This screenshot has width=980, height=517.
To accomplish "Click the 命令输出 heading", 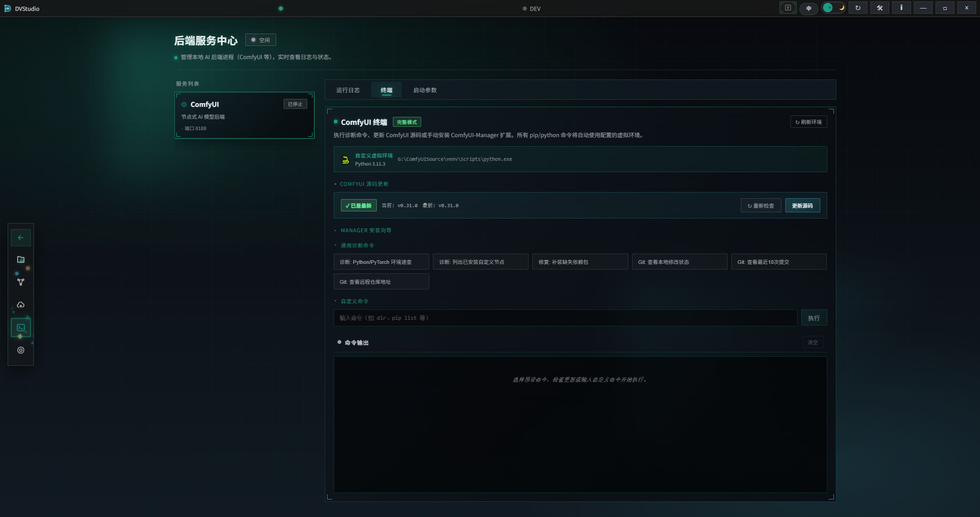I will point(356,342).
